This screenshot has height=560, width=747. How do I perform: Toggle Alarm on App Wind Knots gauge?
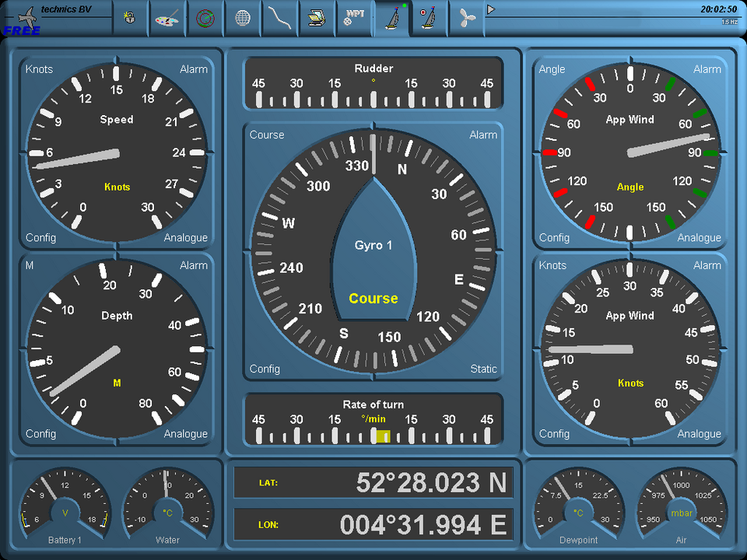click(x=707, y=265)
